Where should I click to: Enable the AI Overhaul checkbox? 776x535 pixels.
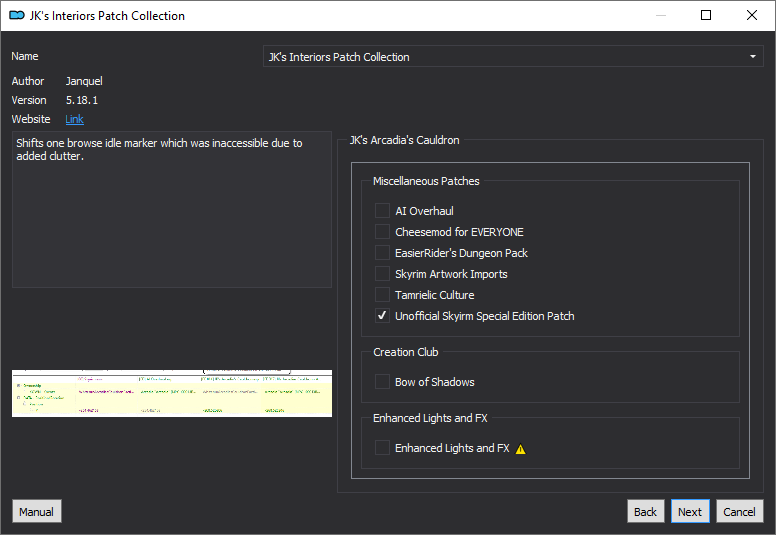[x=382, y=210]
